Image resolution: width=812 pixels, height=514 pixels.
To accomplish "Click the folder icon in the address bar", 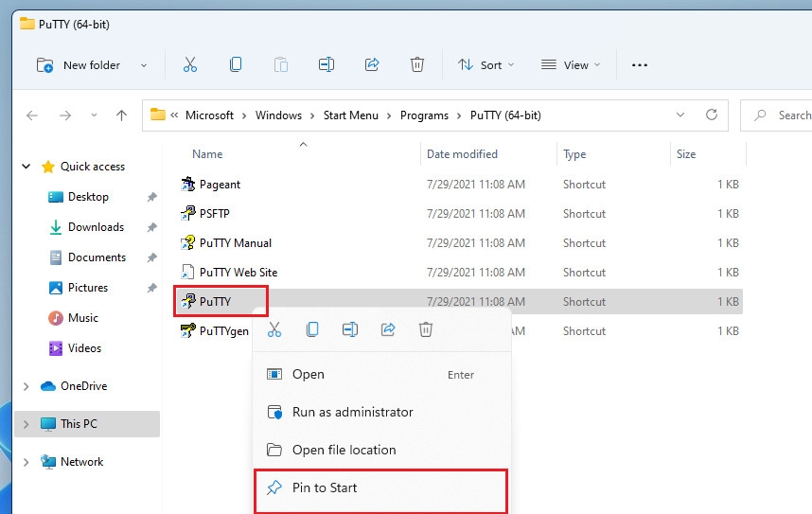I will pos(157,115).
